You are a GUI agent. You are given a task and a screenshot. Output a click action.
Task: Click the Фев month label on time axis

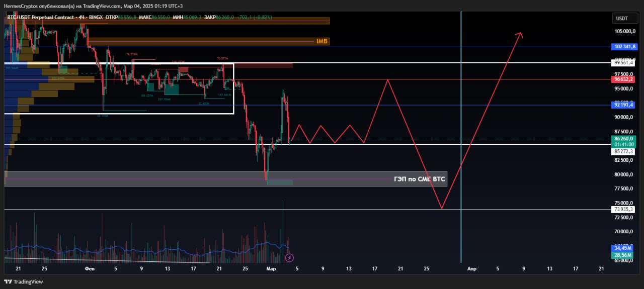point(90,269)
